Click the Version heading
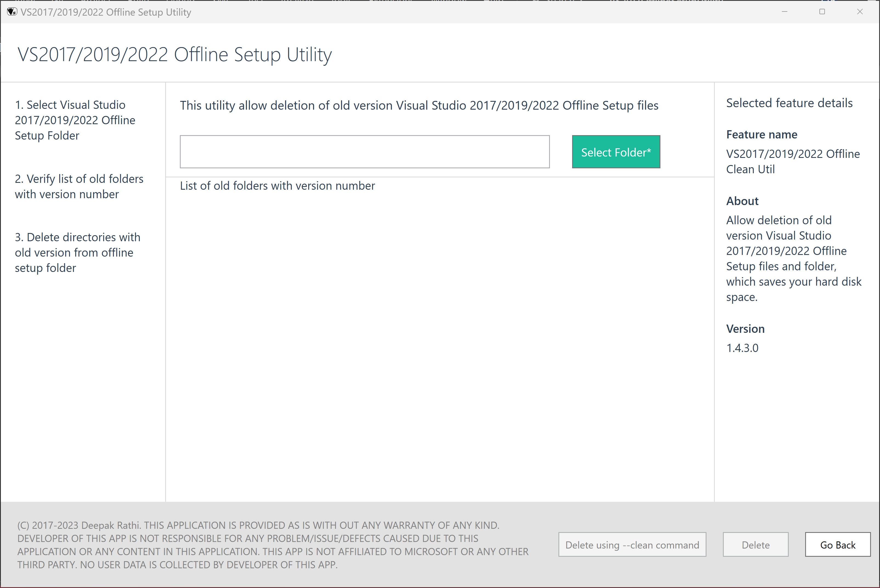 click(x=745, y=329)
